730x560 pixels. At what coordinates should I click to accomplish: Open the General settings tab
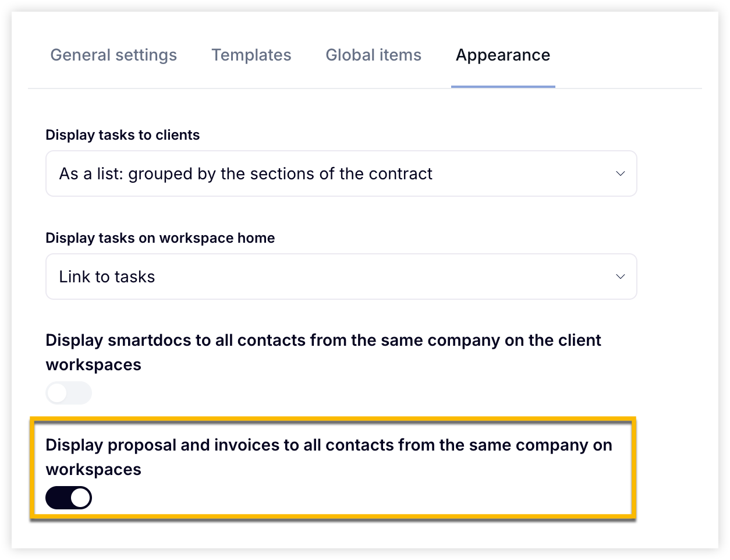pos(114,55)
